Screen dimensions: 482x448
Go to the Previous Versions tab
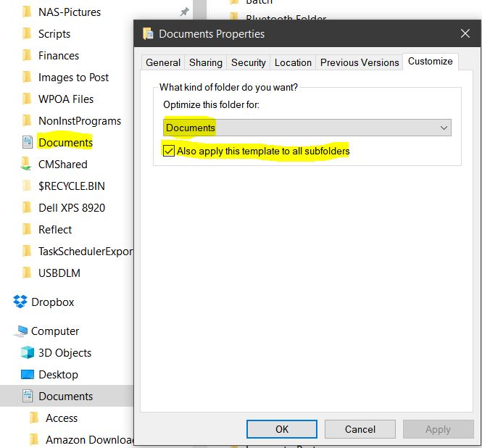360,62
